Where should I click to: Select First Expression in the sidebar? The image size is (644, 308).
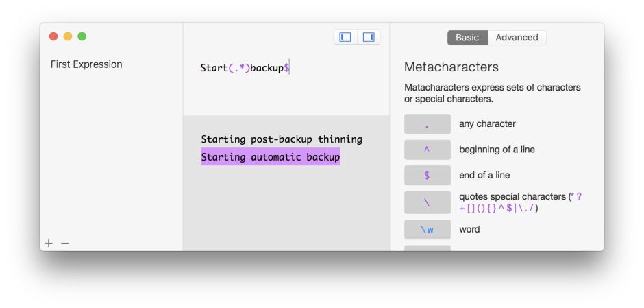86,64
